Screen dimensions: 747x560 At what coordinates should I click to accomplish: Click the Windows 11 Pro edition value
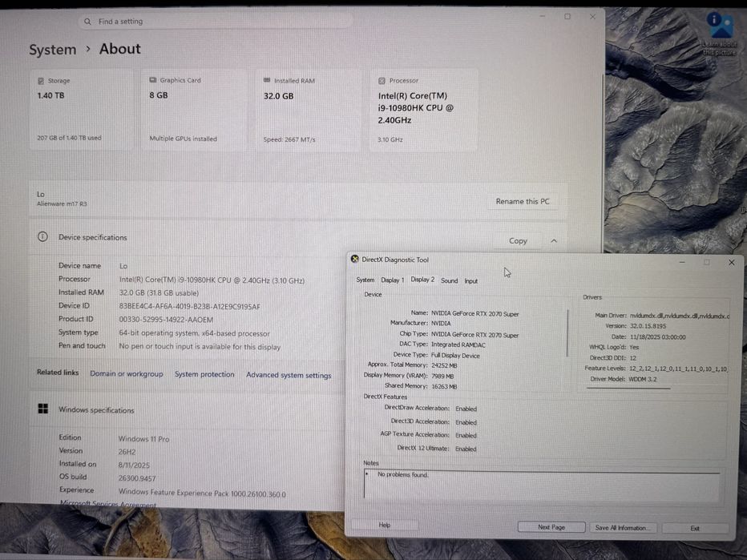point(144,438)
